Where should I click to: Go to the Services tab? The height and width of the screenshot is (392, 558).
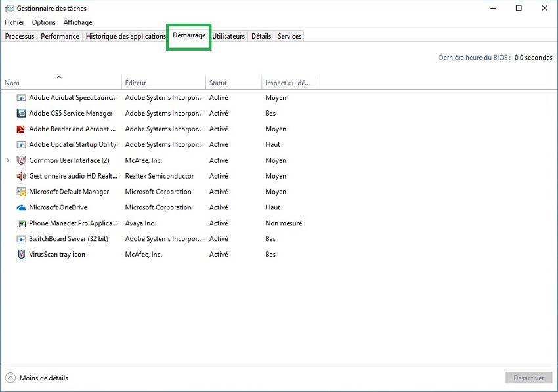tap(290, 37)
